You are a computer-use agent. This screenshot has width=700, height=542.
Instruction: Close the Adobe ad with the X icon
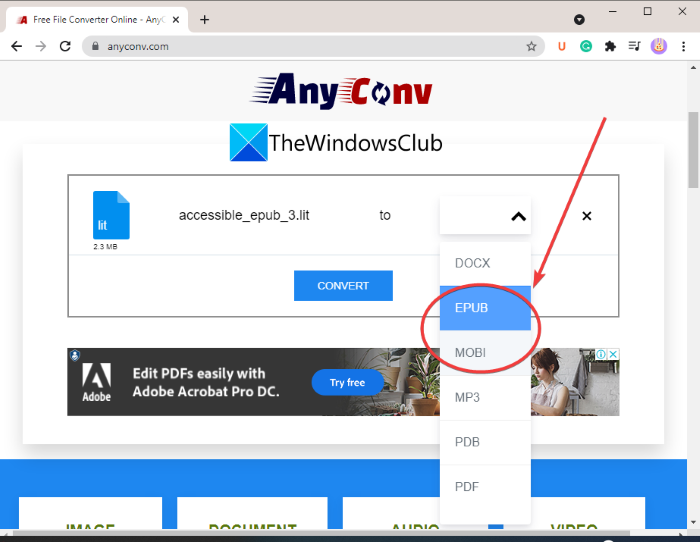614,354
